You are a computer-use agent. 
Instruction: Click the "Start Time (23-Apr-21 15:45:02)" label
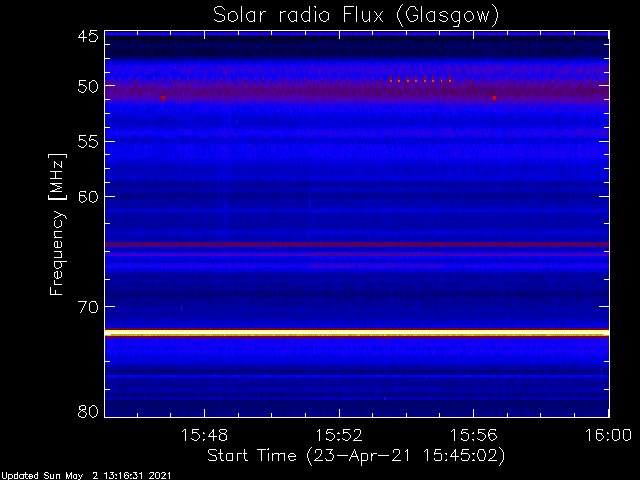point(356,456)
